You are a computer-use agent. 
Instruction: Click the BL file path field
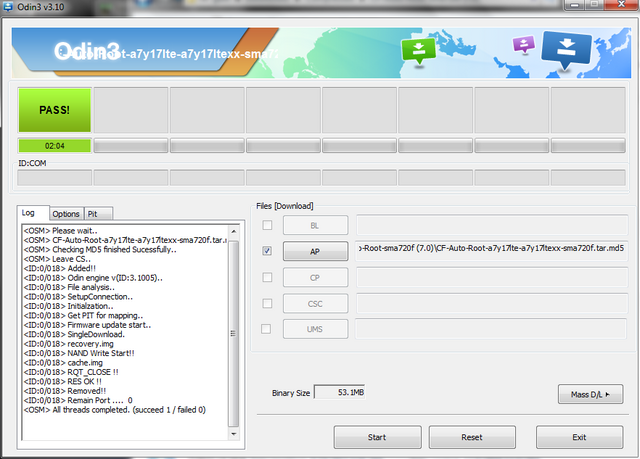tap(491, 225)
